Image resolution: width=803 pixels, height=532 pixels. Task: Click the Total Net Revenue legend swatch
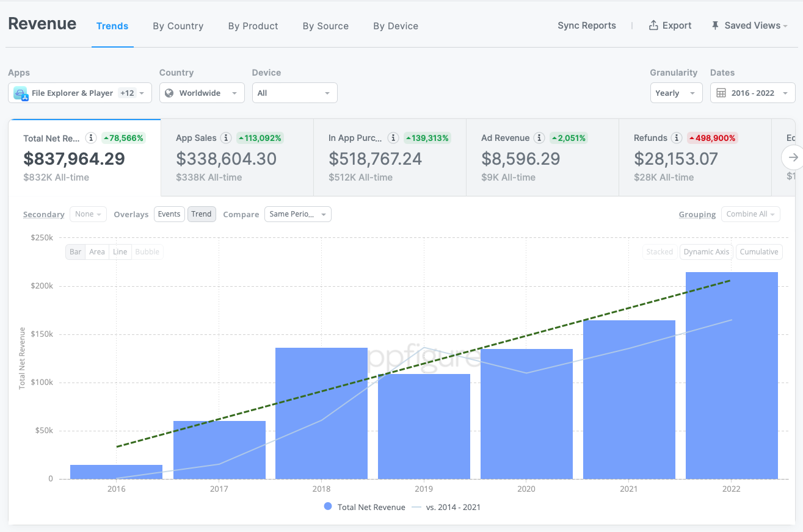[328, 507]
